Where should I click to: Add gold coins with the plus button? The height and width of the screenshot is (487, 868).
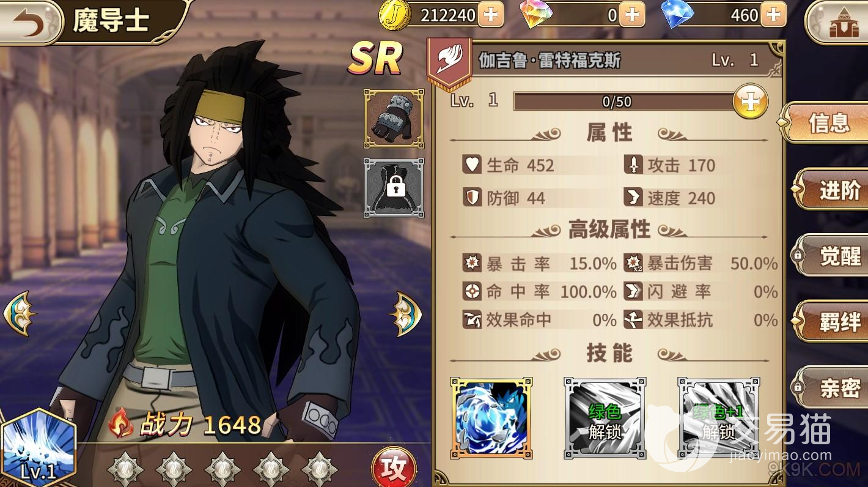point(490,15)
